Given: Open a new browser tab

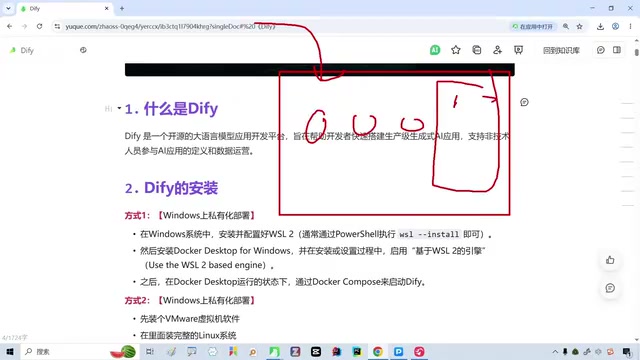Looking at the screenshot, I should [x=122, y=8].
